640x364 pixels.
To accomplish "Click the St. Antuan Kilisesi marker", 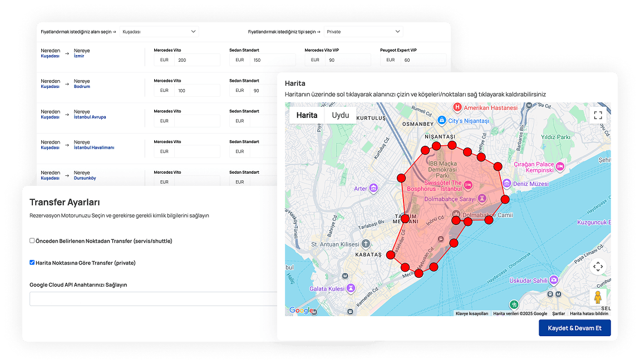I will click(366, 244).
